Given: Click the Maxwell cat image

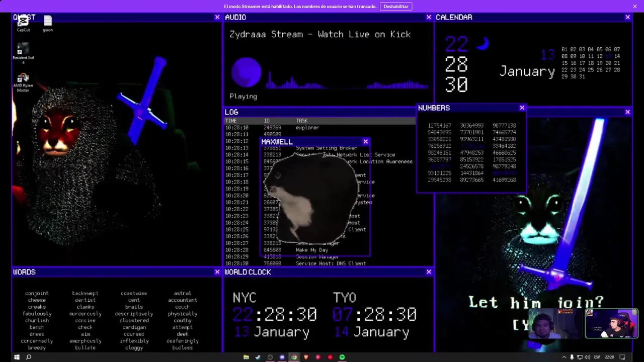Looking at the screenshot, I should [311, 199].
